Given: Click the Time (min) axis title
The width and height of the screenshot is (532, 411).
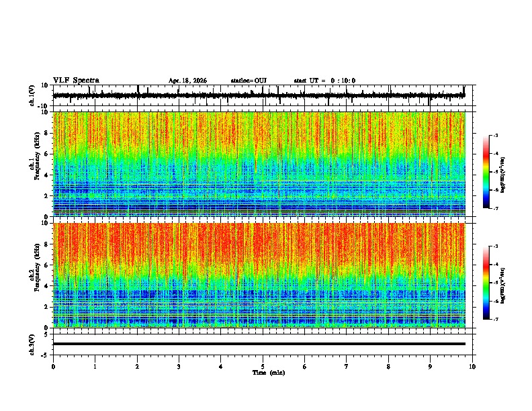Looking at the screenshot, I should (x=269, y=373).
